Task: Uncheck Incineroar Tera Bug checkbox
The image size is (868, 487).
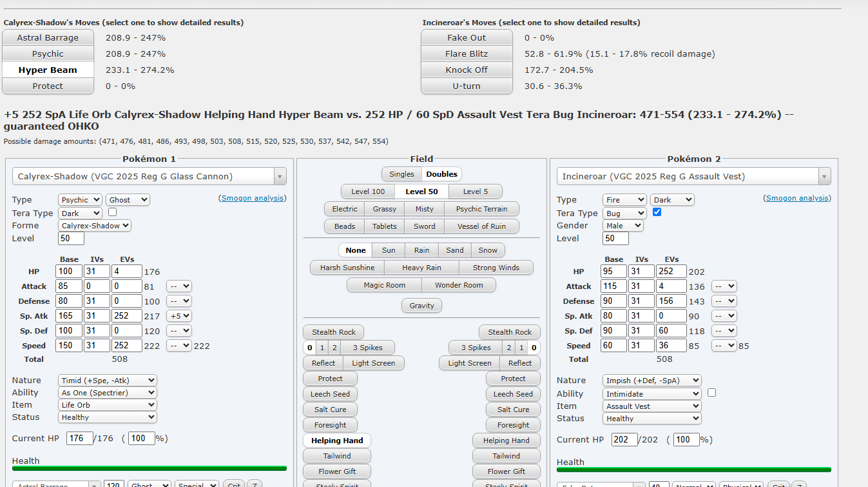Action: coord(657,212)
